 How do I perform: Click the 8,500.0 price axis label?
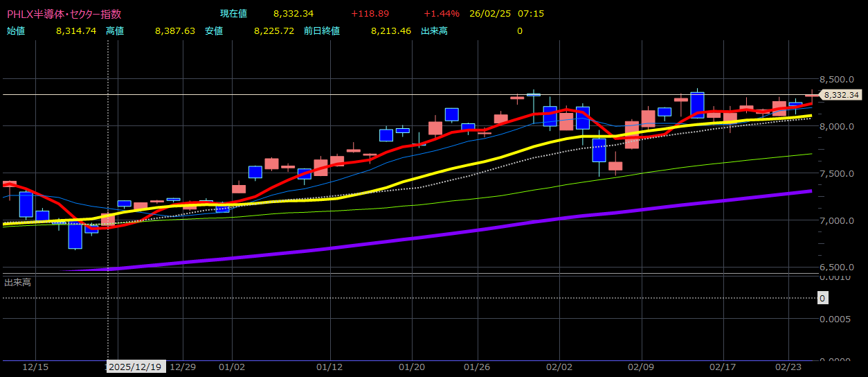(837, 79)
